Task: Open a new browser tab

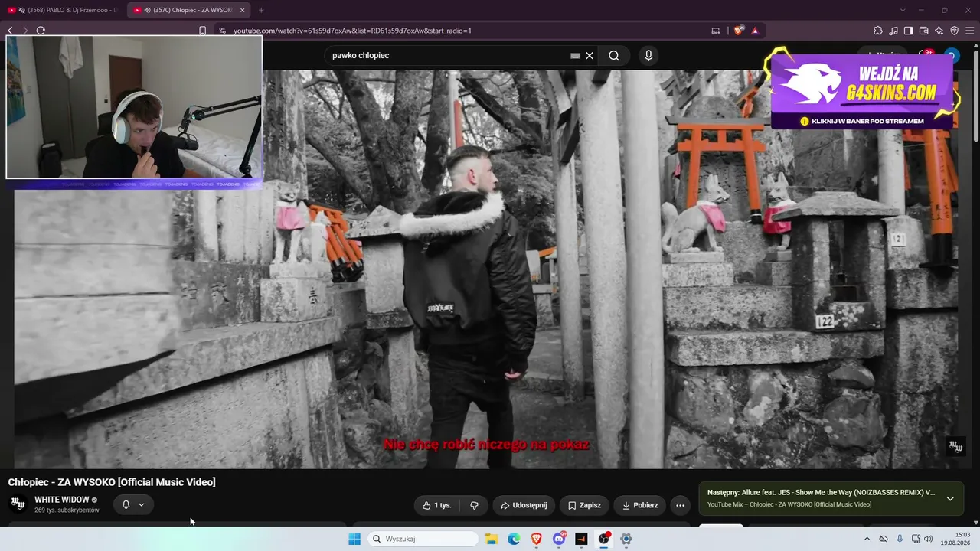Action: coord(261,10)
